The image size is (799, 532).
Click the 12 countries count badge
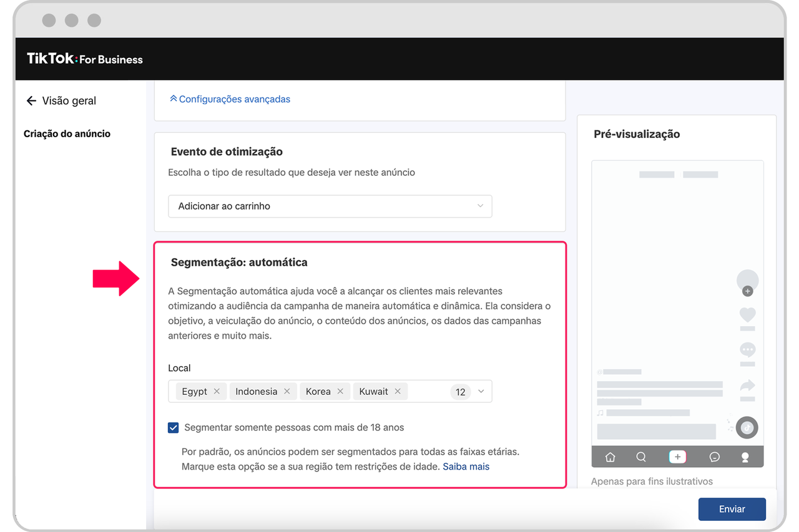[460, 392]
